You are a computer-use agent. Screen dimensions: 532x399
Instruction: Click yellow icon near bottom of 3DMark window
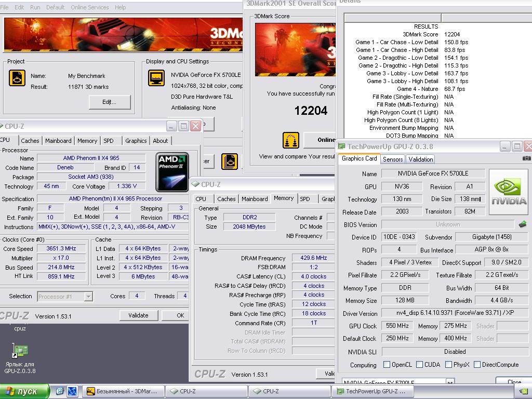[229, 162]
